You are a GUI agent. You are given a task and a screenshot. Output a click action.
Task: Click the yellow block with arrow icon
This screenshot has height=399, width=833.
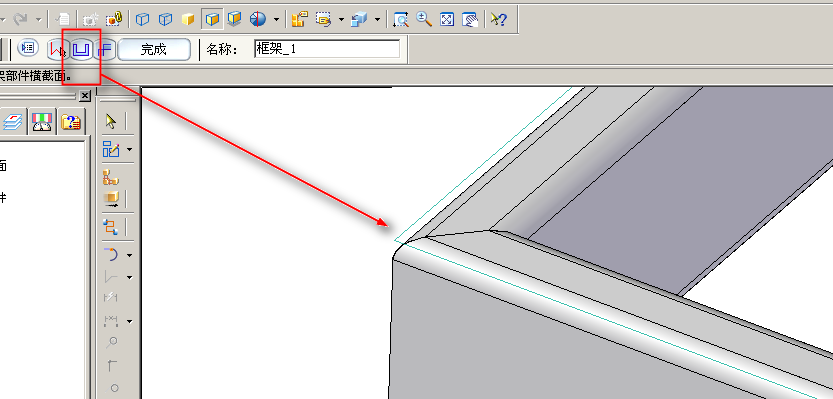pos(110,199)
